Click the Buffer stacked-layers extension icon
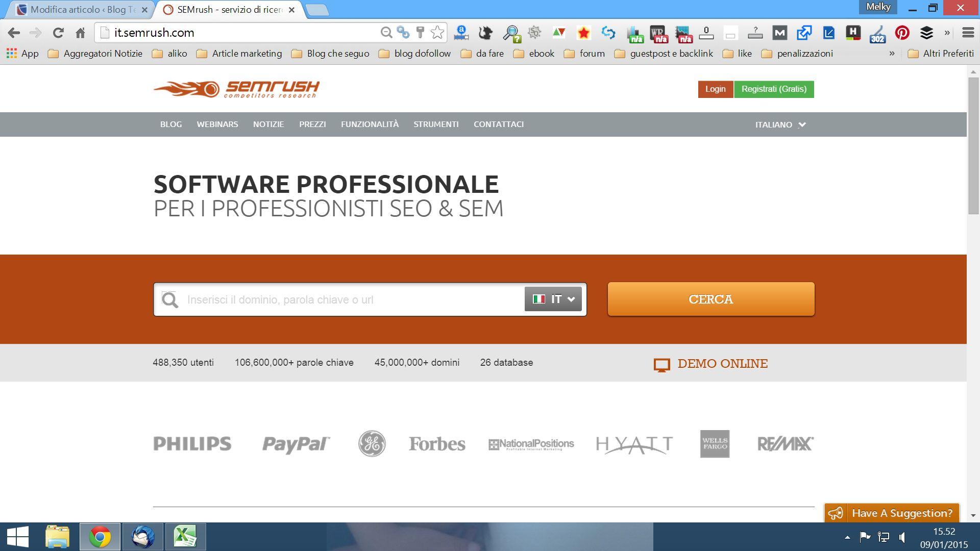The height and width of the screenshot is (551, 980). coord(926,33)
